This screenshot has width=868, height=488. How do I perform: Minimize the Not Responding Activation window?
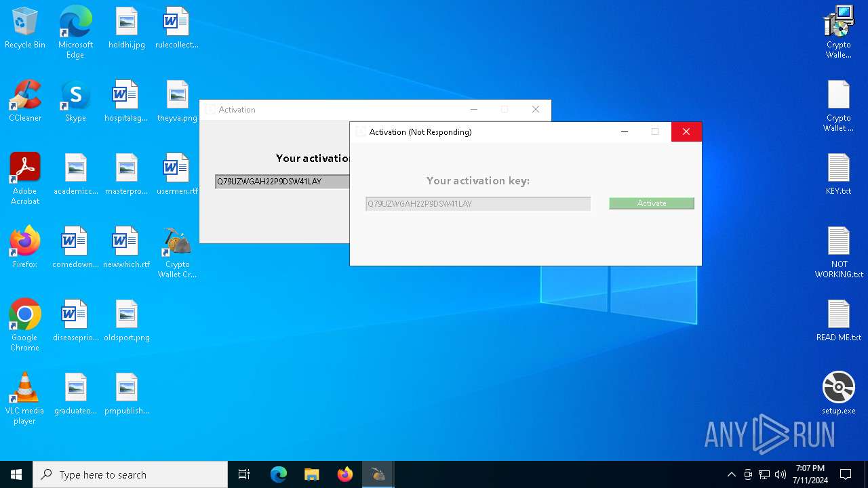pos(625,132)
